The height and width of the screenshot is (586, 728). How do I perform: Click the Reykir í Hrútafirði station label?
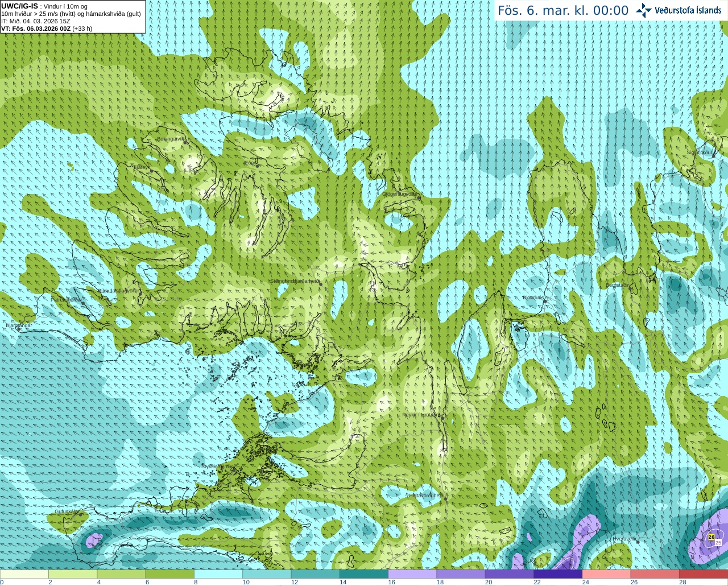click(x=422, y=415)
